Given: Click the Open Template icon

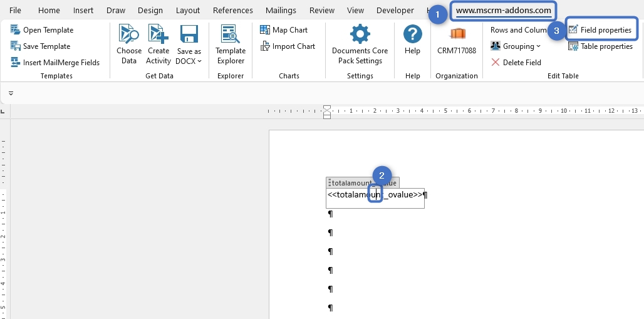Looking at the screenshot, I should click(x=15, y=29).
